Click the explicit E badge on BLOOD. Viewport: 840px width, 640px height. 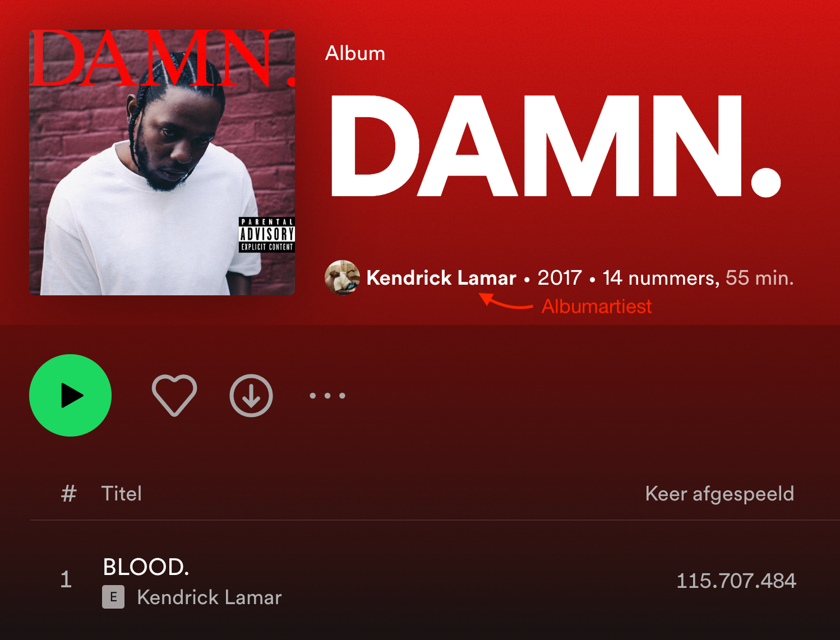tap(113, 597)
